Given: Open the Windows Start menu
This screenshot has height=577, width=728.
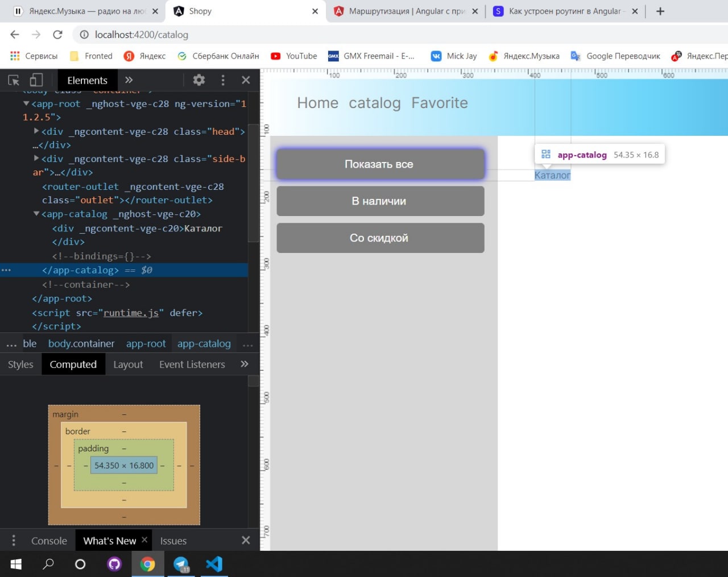Looking at the screenshot, I should [16, 564].
